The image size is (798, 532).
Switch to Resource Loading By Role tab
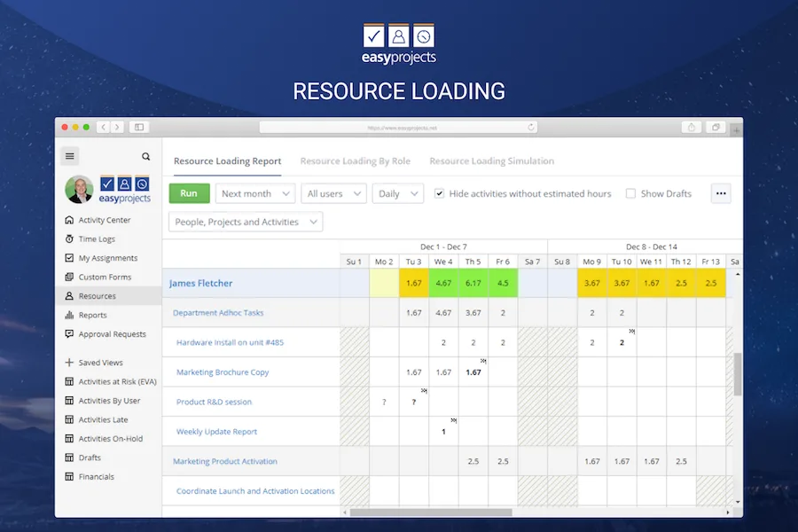(x=356, y=160)
